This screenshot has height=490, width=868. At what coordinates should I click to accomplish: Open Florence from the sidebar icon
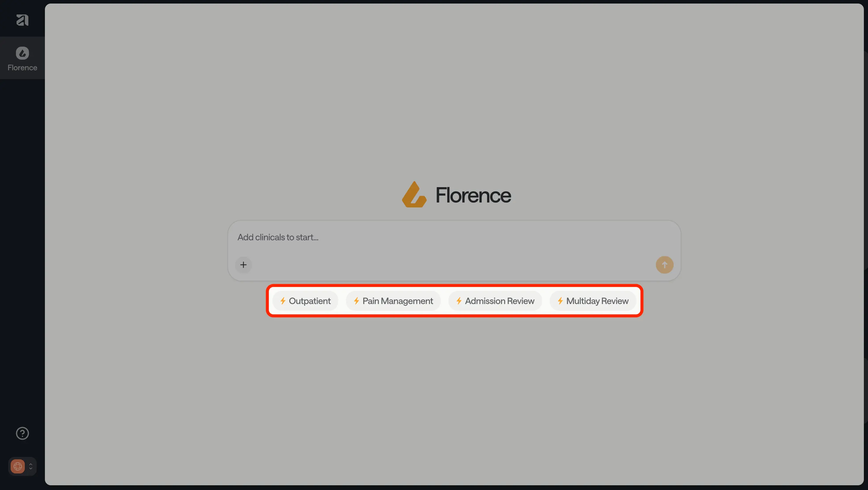[22, 53]
